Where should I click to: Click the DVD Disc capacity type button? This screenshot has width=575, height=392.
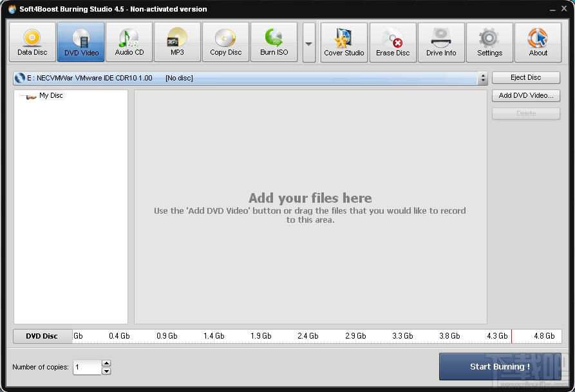coord(42,336)
